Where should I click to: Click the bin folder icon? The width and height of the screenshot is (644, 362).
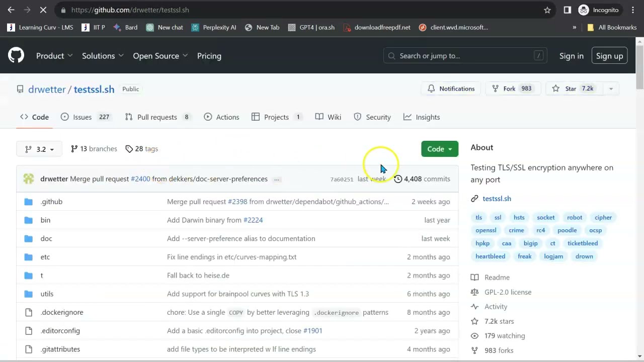click(x=29, y=220)
